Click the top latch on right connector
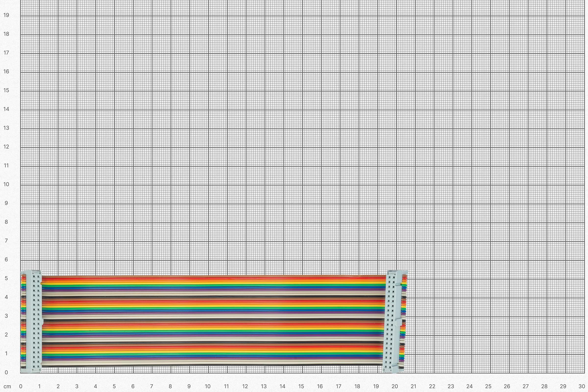Viewport: 588px width, 392px height. tap(397, 284)
